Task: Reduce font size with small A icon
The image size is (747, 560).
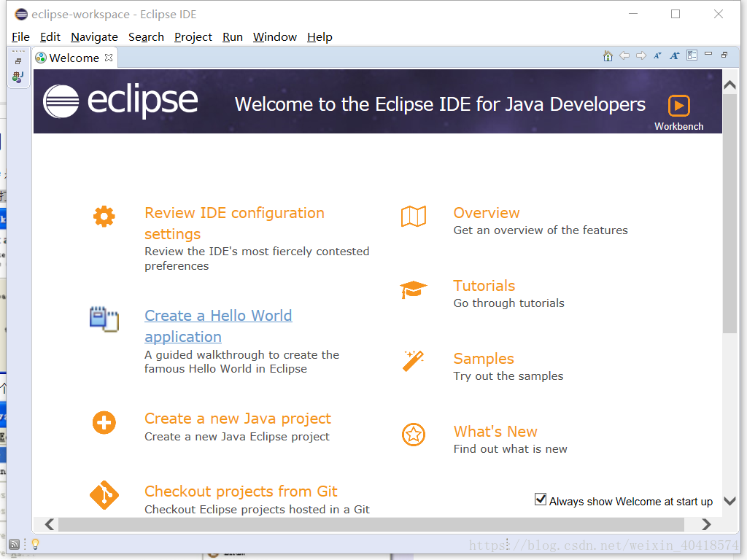Action: 657,55
